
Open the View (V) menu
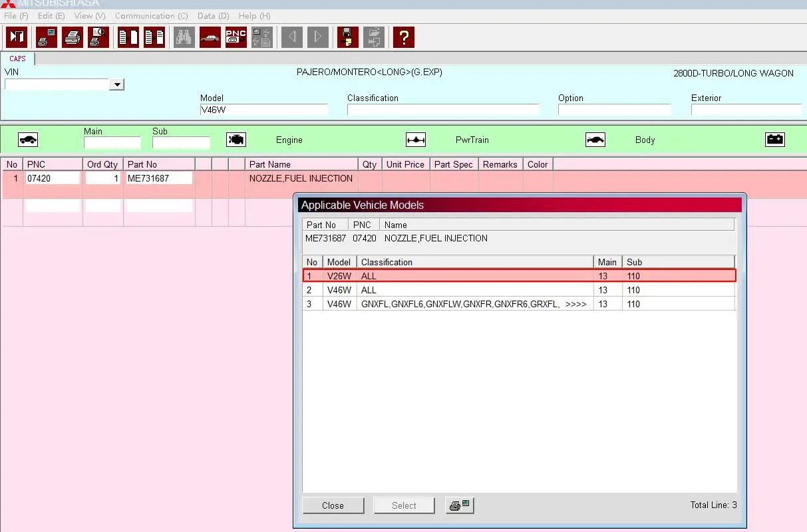tap(90, 15)
